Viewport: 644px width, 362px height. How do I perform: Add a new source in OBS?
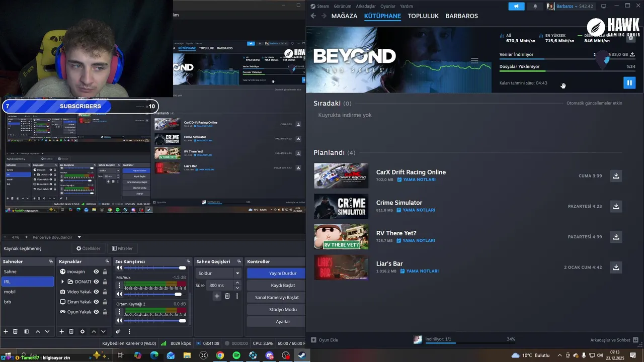(62, 331)
